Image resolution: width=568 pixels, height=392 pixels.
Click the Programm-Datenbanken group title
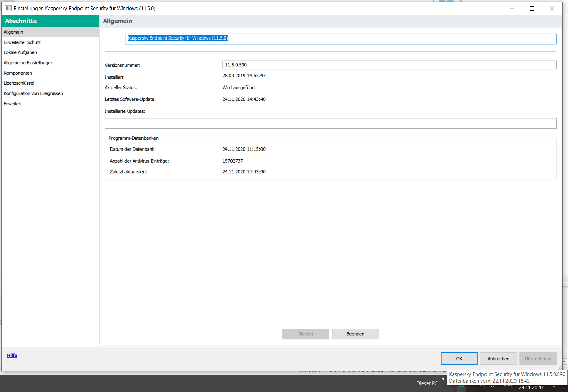pyautogui.click(x=134, y=138)
